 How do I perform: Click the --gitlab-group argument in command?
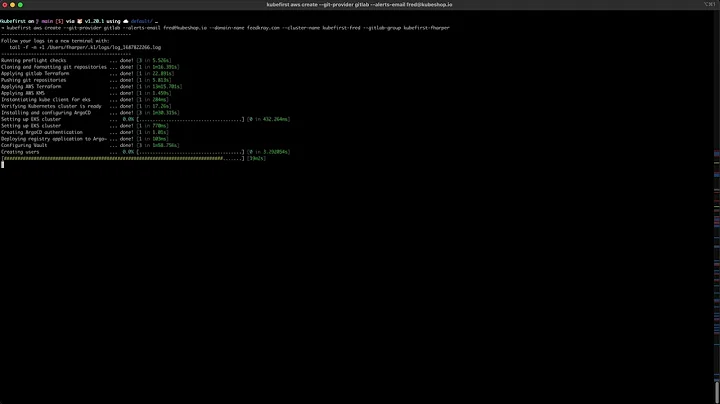(406, 28)
